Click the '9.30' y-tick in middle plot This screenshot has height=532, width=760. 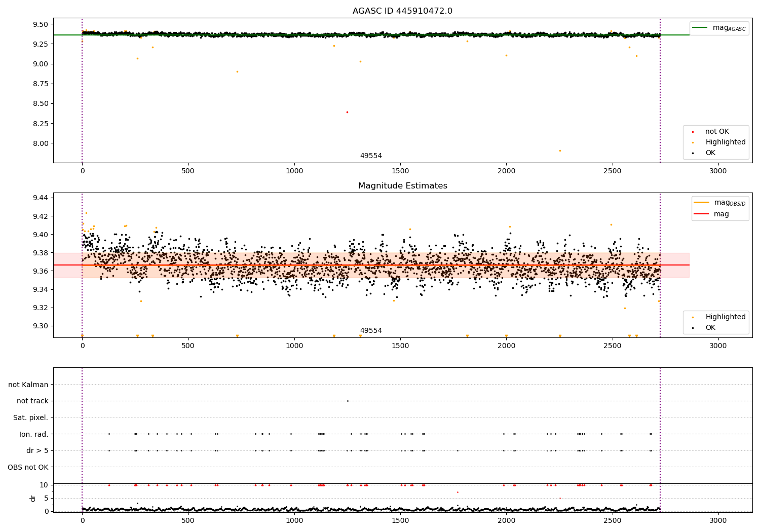click(41, 326)
